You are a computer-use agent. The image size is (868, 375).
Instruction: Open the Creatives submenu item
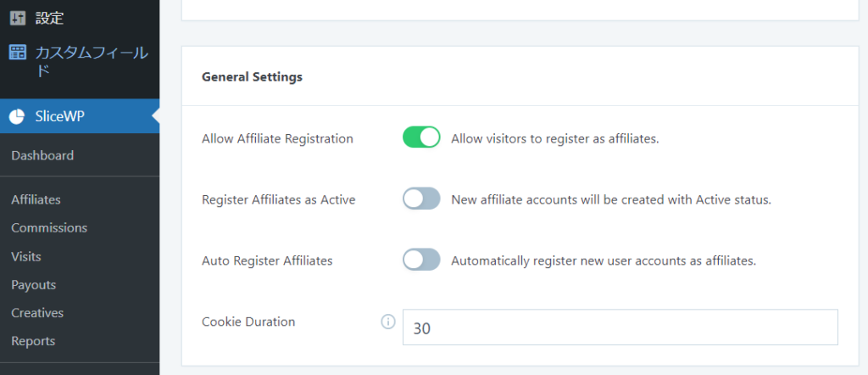(x=37, y=313)
